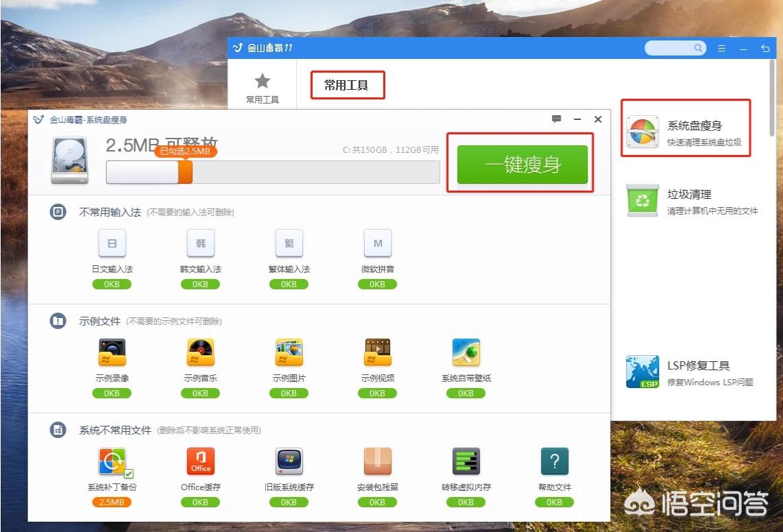783x532 pixels.
Task: Click the 转移虚拟内存 icon
Action: pos(466,461)
